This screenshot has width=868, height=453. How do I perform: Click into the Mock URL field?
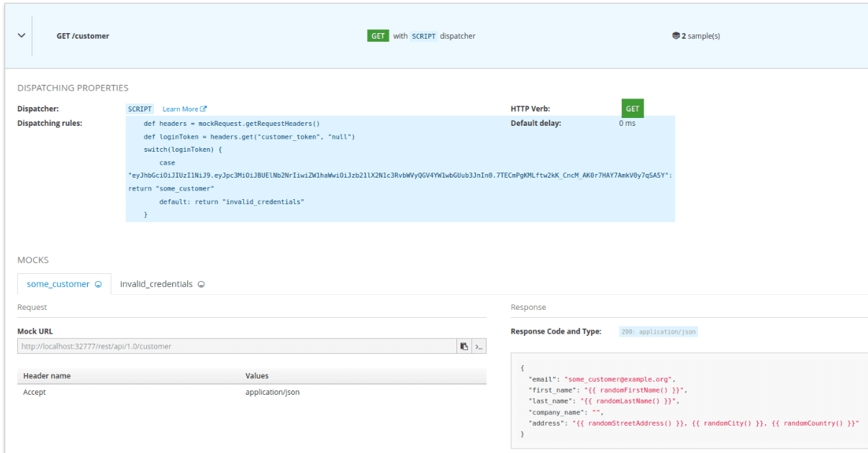236,346
